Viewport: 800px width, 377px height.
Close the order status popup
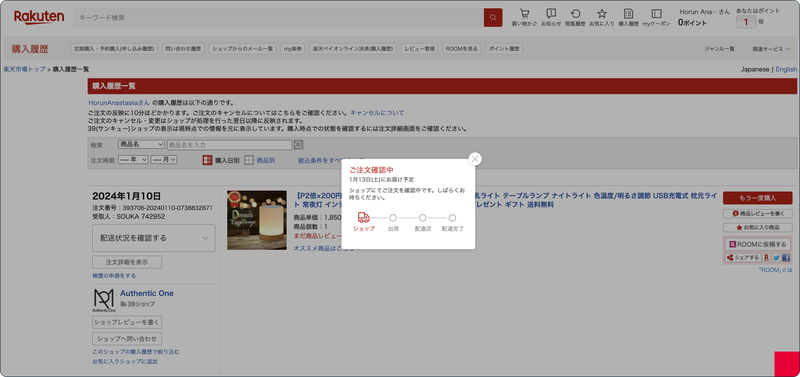[x=475, y=159]
